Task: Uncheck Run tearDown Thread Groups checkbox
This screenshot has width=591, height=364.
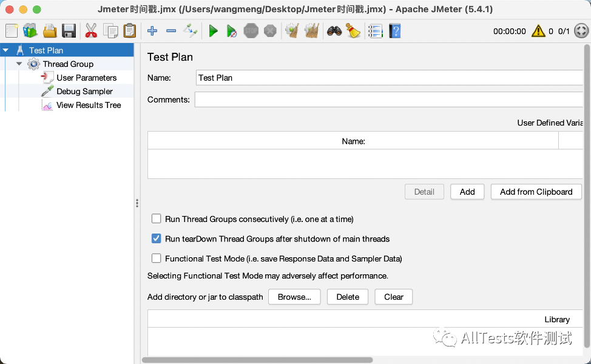Action: point(156,238)
